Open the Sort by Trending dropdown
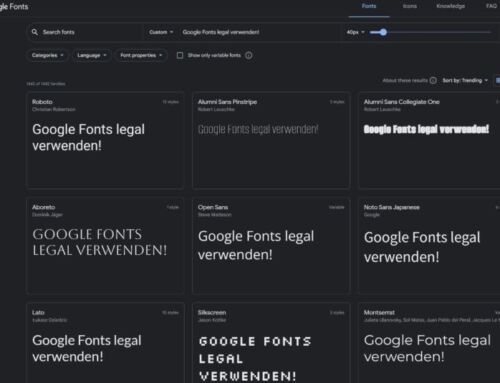 coord(465,80)
